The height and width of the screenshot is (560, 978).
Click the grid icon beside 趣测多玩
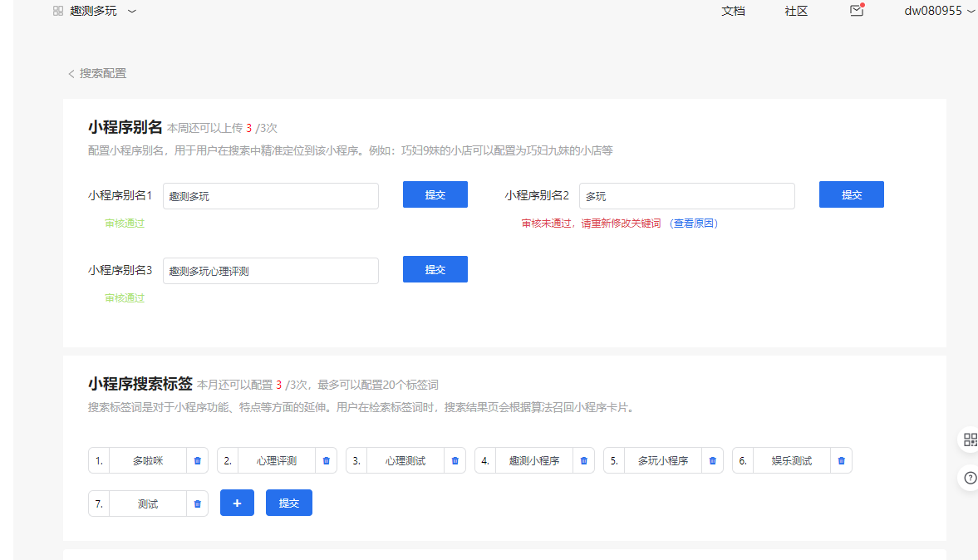[x=58, y=11]
